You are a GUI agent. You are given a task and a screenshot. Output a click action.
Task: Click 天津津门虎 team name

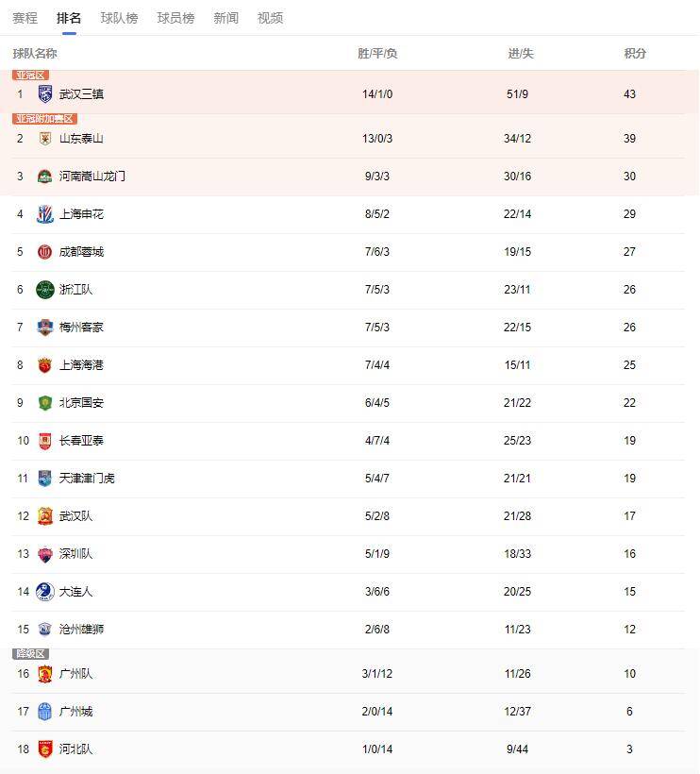[87, 479]
